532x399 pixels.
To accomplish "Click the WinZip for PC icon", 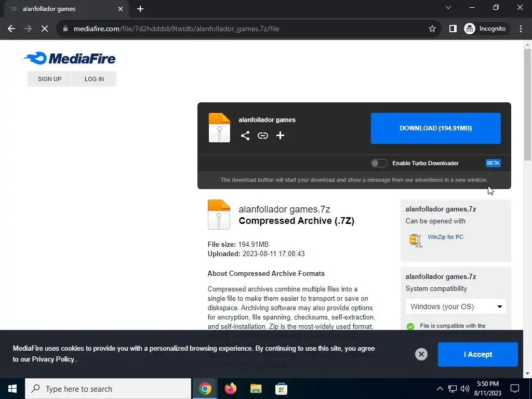I will click(415, 240).
